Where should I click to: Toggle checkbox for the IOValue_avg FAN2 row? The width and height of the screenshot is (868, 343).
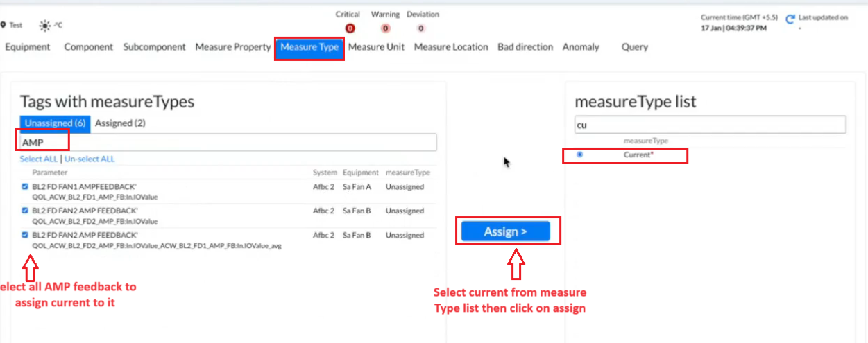point(25,235)
